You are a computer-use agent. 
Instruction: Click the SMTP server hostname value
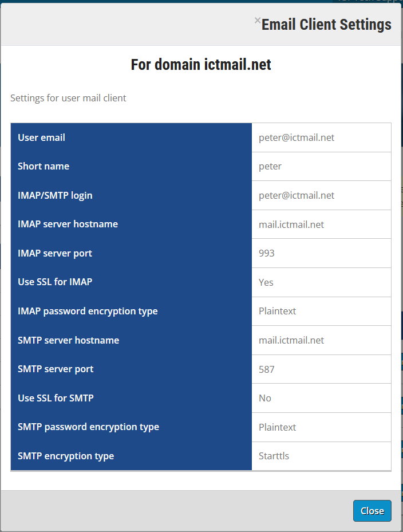click(x=291, y=340)
